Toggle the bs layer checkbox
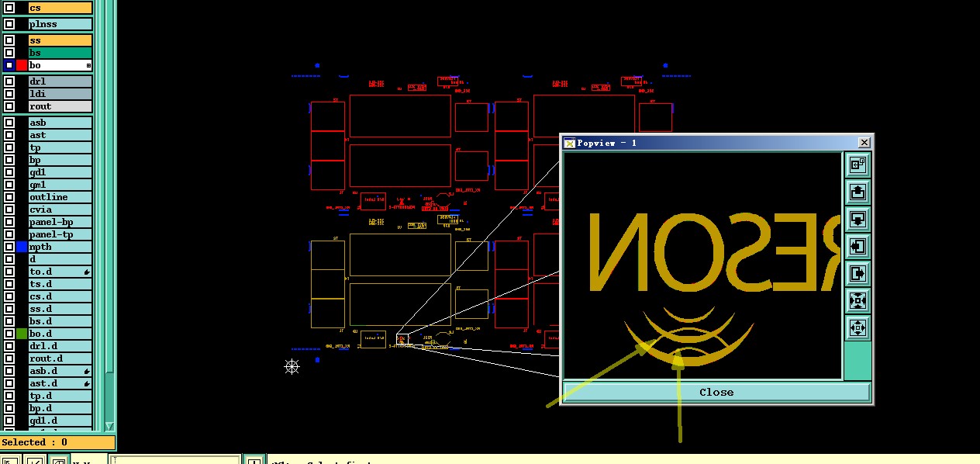The height and width of the screenshot is (464, 980). 9,53
